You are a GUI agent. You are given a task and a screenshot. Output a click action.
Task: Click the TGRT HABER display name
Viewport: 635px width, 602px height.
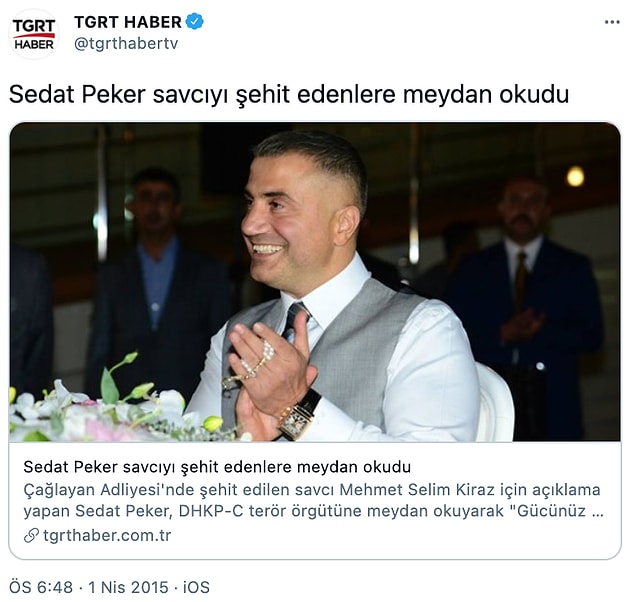[128, 22]
